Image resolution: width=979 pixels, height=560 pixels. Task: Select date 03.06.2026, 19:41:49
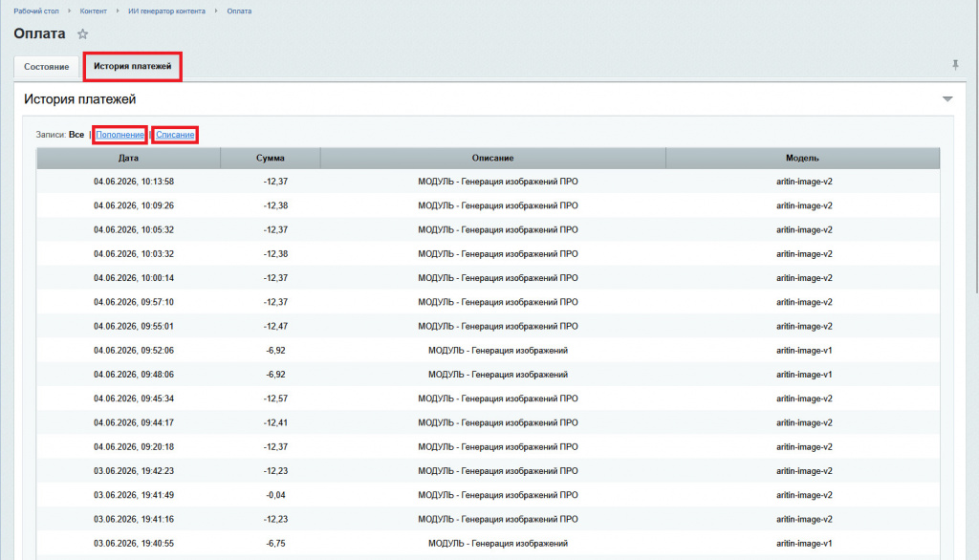(x=134, y=495)
